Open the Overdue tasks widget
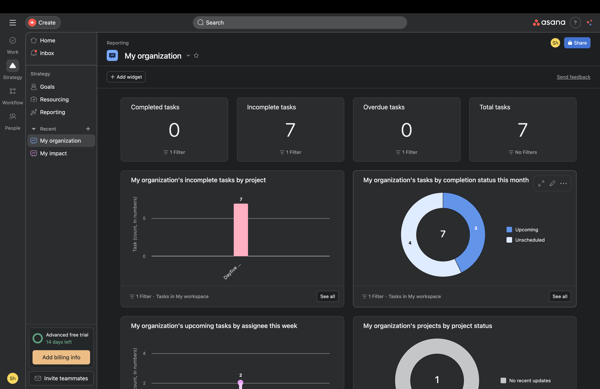600x389 pixels. [x=406, y=129]
